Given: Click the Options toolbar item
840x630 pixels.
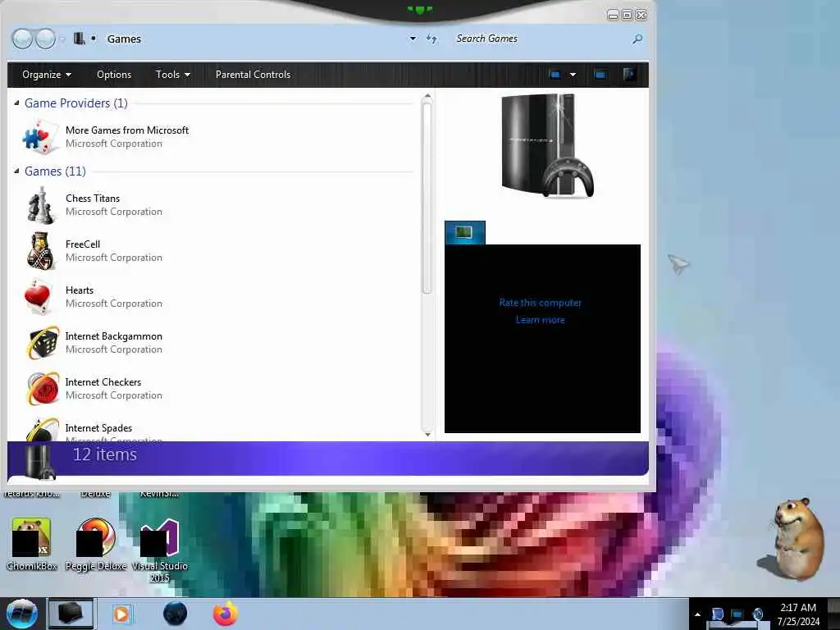Looking at the screenshot, I should [114, 75].
